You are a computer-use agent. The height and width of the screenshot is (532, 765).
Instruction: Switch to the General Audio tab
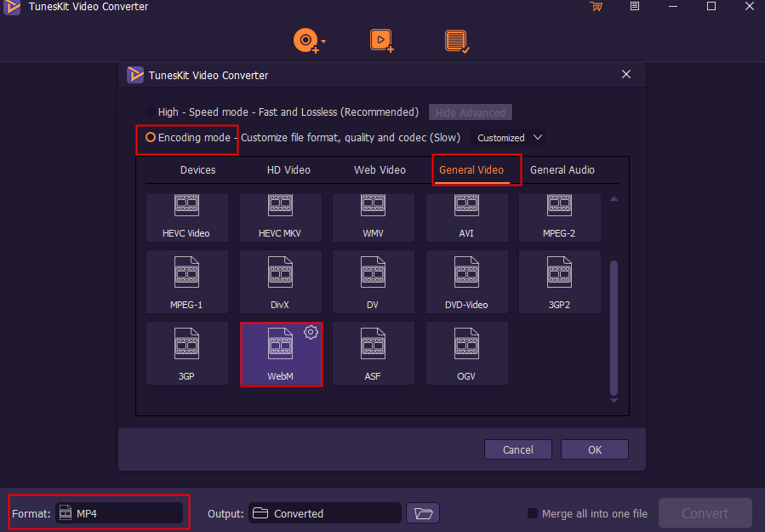point(562,170)
